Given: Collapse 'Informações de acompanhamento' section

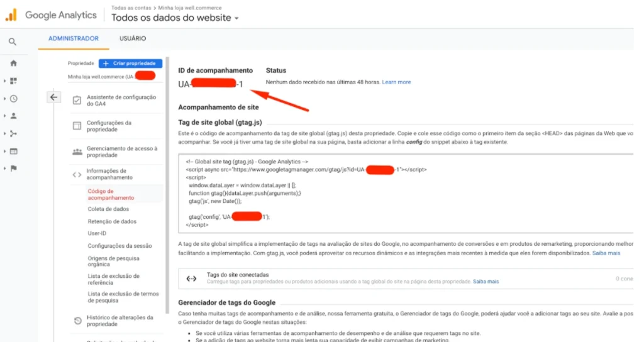Looking at the screenshot, I should point(106,174).
